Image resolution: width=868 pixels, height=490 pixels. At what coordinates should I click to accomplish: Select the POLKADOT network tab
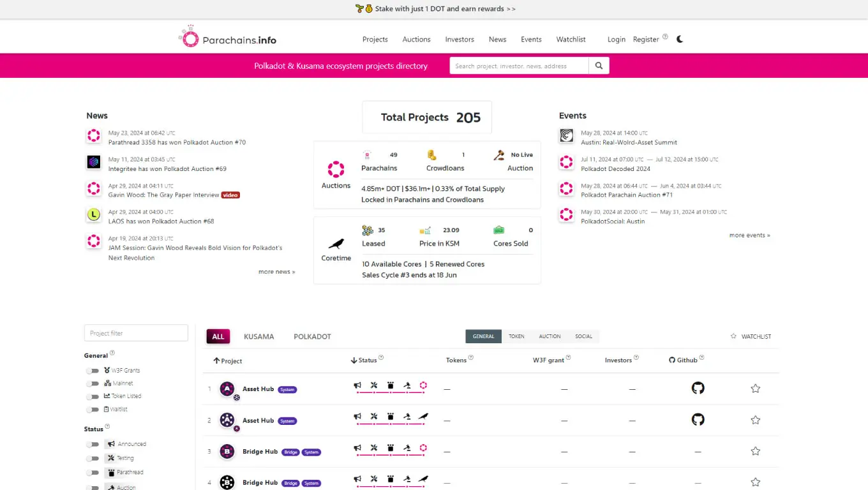[x=312, y=336]
